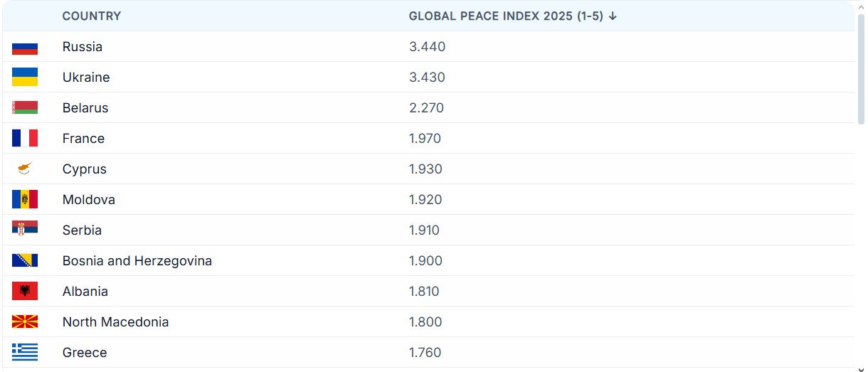Click the Greece flag icon

pyautogui.click(x=25, y=353)
